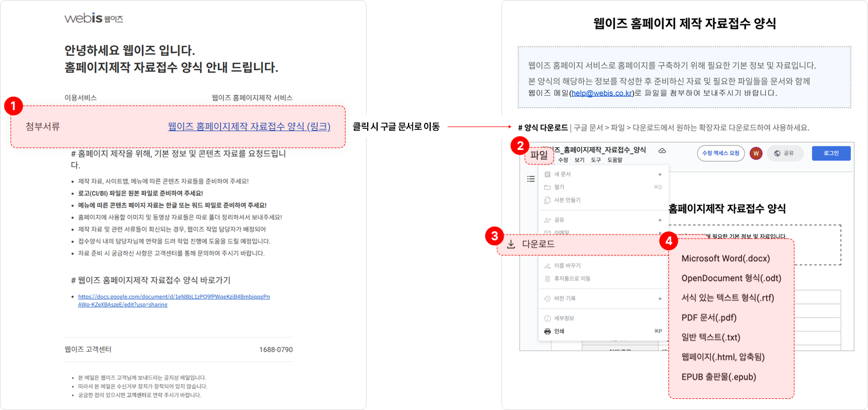Expand the 버전 기록 submenu arrow
This screenshot has width=868, height=410.
[660, 298]
